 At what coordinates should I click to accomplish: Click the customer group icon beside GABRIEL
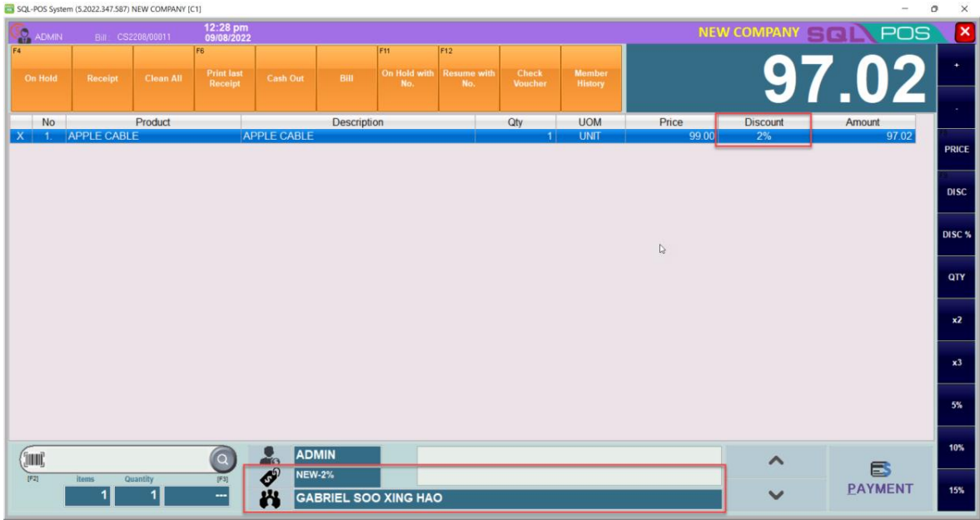(x=270, y=499)
